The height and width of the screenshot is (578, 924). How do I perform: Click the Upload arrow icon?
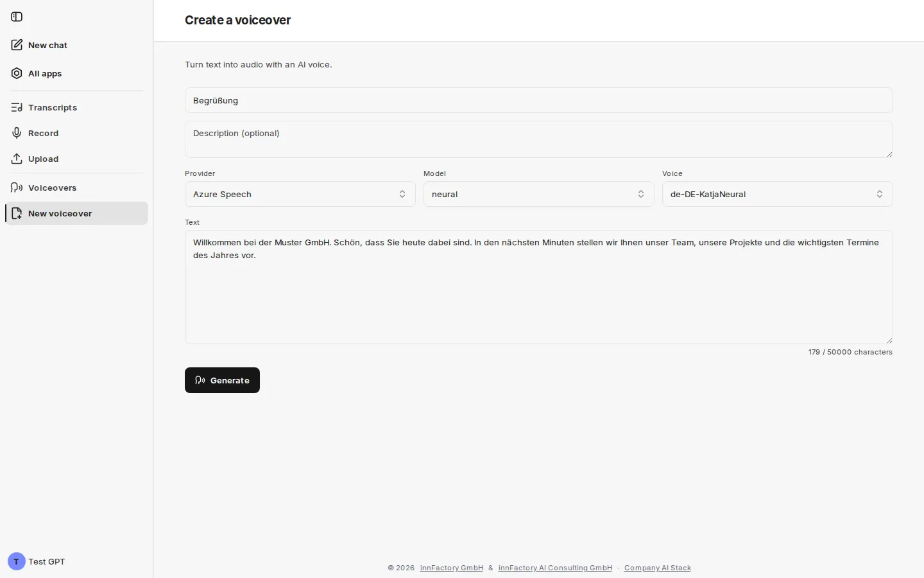click(x=17, y=159)
